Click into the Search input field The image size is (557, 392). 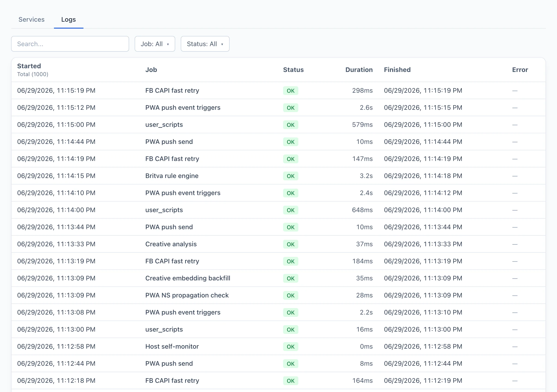(x=70, y=44)
